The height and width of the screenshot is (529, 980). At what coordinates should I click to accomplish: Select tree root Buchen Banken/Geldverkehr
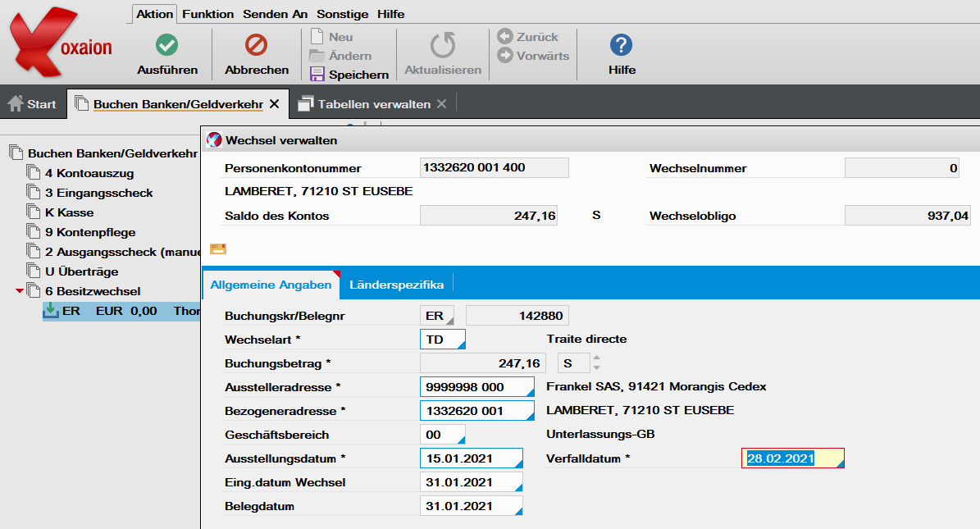click(x=112, y=153)
